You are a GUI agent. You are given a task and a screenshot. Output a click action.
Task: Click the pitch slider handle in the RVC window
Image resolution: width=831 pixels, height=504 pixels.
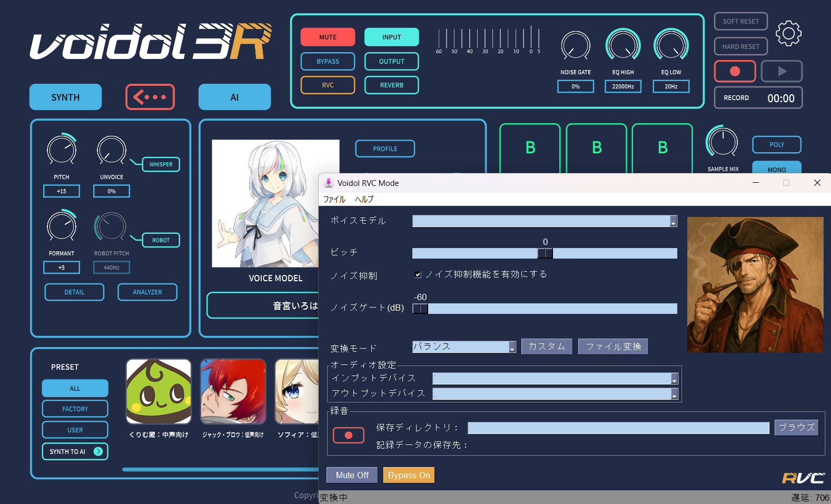coord(545,253)
